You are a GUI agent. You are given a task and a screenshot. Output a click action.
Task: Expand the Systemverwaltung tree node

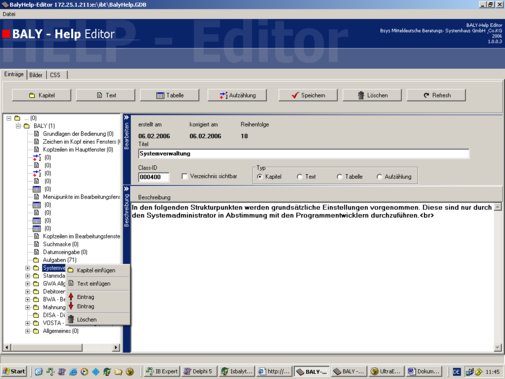[x=28, y=268]
